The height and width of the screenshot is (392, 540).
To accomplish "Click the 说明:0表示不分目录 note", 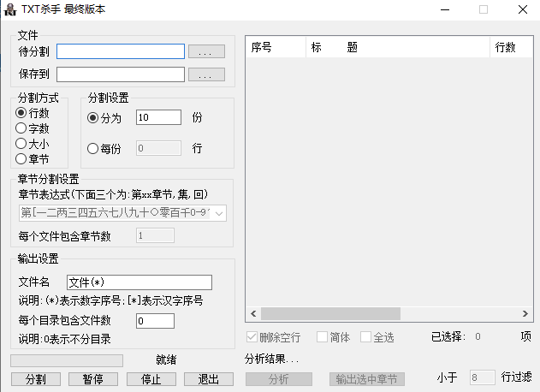I will [65, 339].
